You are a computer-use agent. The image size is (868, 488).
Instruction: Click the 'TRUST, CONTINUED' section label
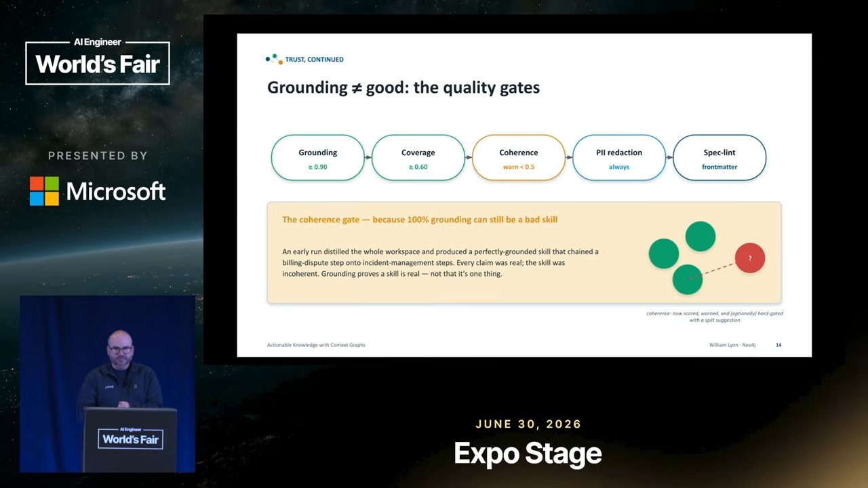click(x=314, y=60)
